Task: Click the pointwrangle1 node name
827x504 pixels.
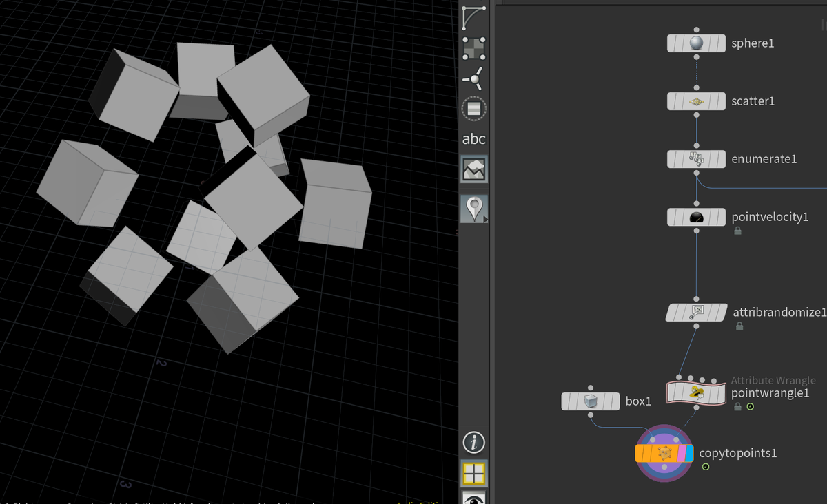Action: click(770, 393)
